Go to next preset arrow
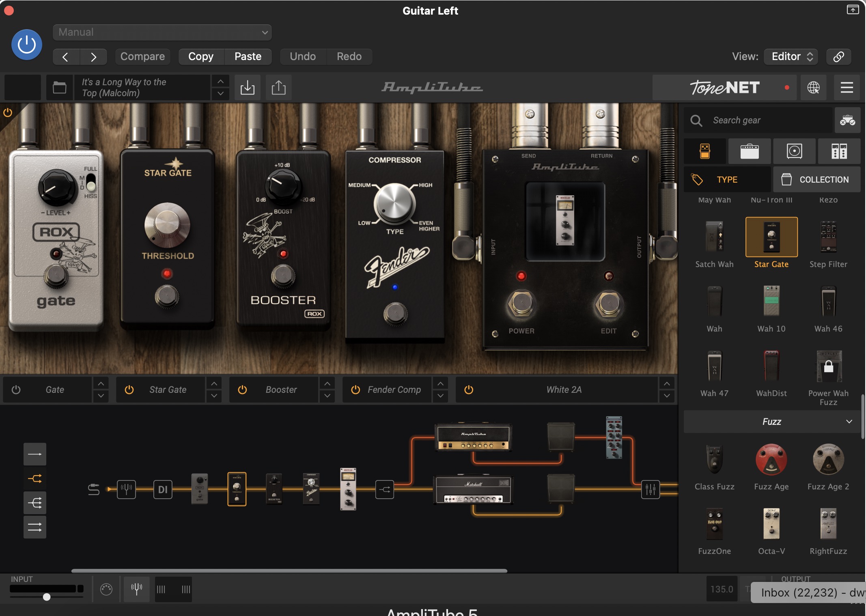Viewport: 866px width, 616px height. tap(93, 57)
